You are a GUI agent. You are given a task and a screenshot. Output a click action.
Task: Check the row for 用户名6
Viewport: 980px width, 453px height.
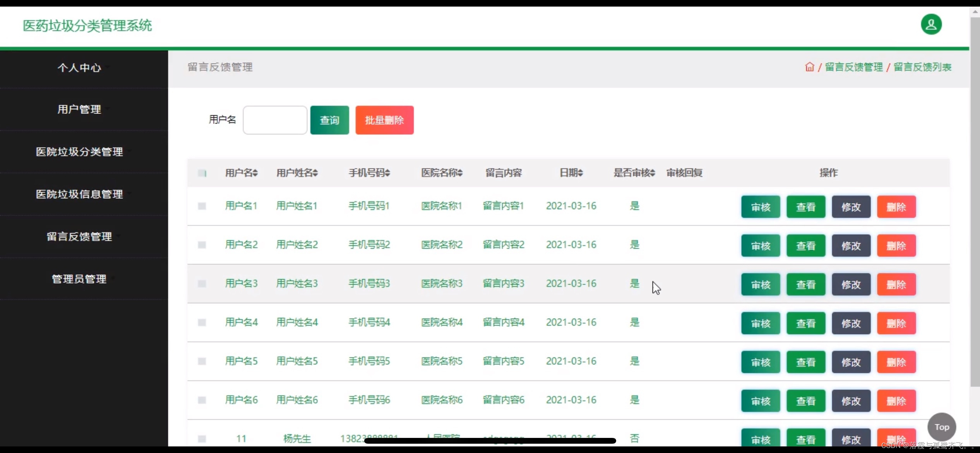[202, 400]
